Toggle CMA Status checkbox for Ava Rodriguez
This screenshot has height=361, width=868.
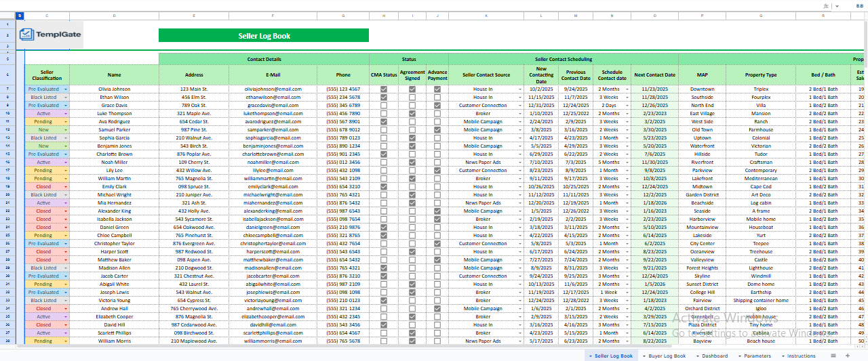point(384,121)
